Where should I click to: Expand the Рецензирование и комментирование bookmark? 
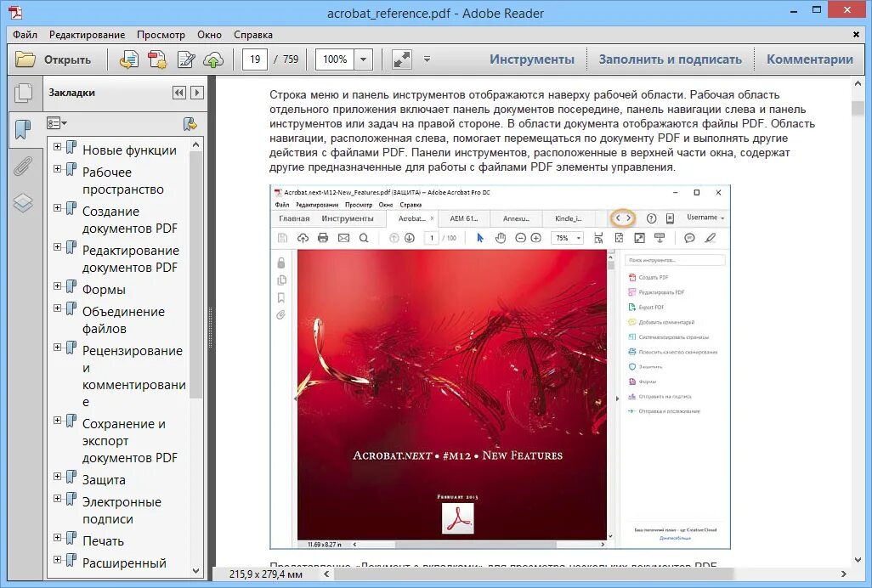[x=57, y=347]
